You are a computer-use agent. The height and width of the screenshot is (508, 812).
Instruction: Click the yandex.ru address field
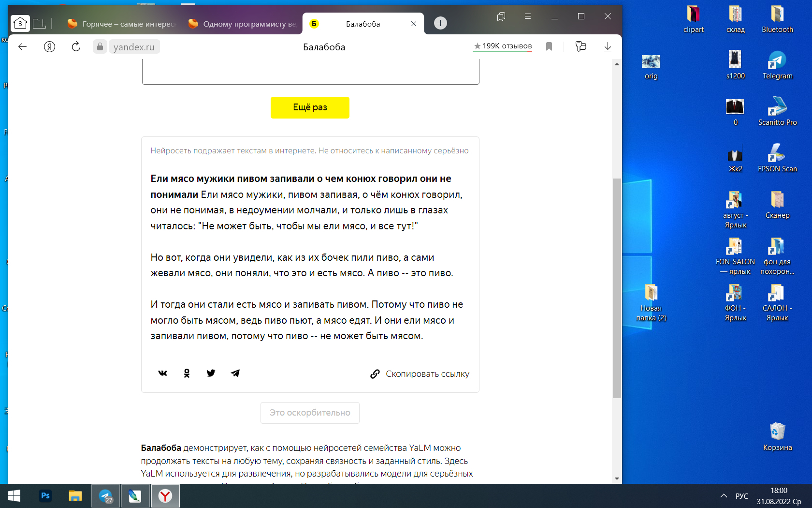(134, 47)
